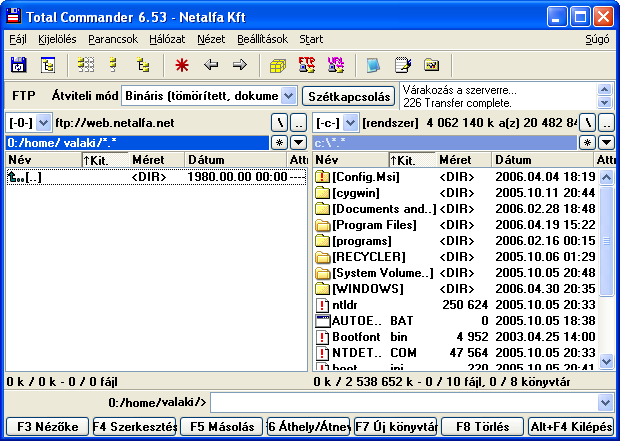Image resolution: width=620 pixels, height=441 pixels.
Task: Select the AUTOE.. BAT file icon
Action: pos(323,321)
